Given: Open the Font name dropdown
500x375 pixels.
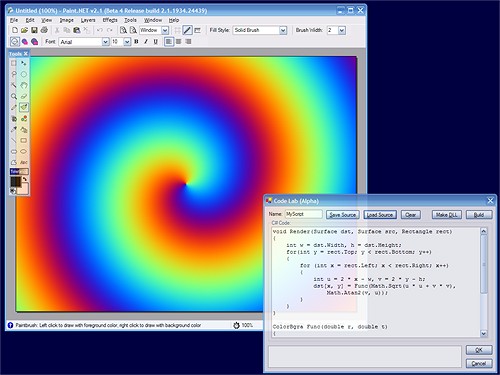Looking at the screenshot, I should coord(105,42).
